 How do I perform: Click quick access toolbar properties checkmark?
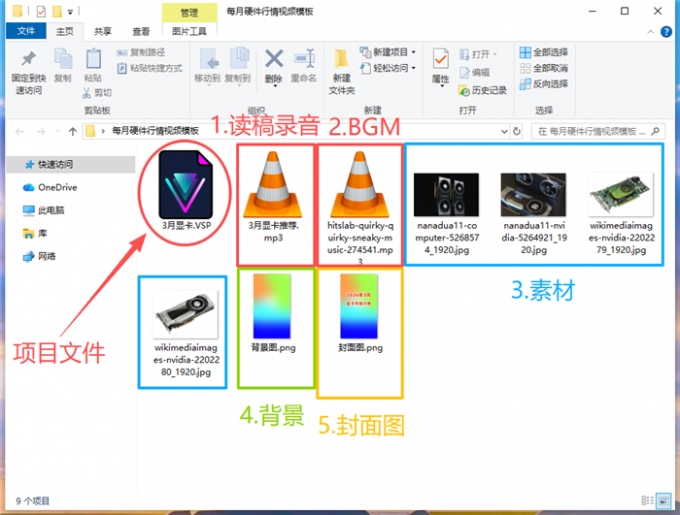point(41,11)
